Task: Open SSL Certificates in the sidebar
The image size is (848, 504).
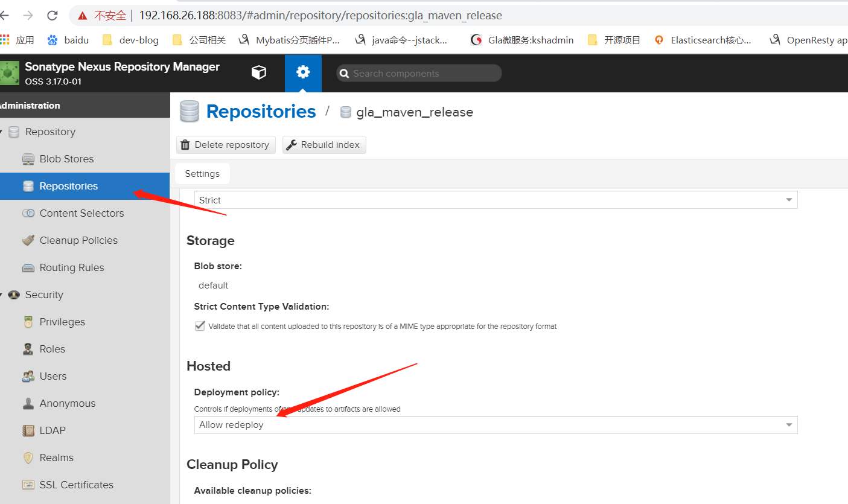Action: tap(76, 485)
